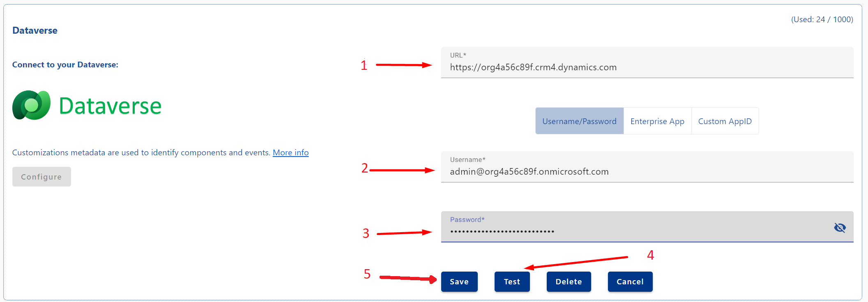The width and height of the screenshot is (868, 302).
Task: Click the Delete button
Action: point(569,282)
